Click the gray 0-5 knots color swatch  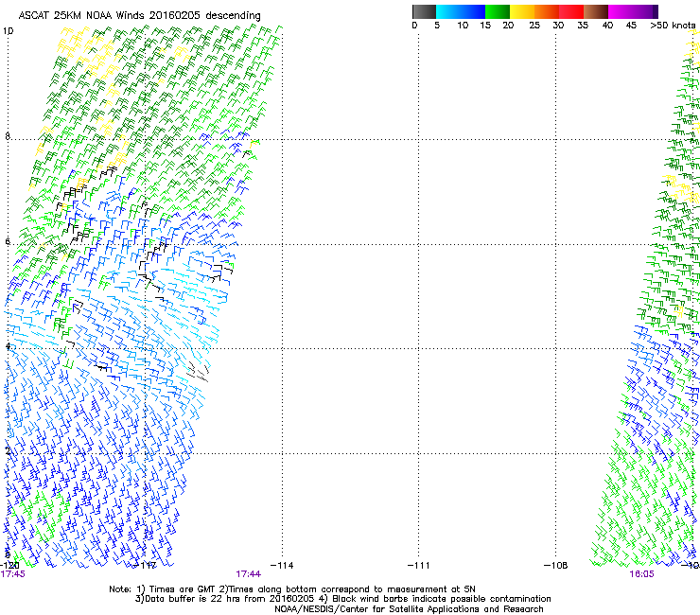(424, 11)
